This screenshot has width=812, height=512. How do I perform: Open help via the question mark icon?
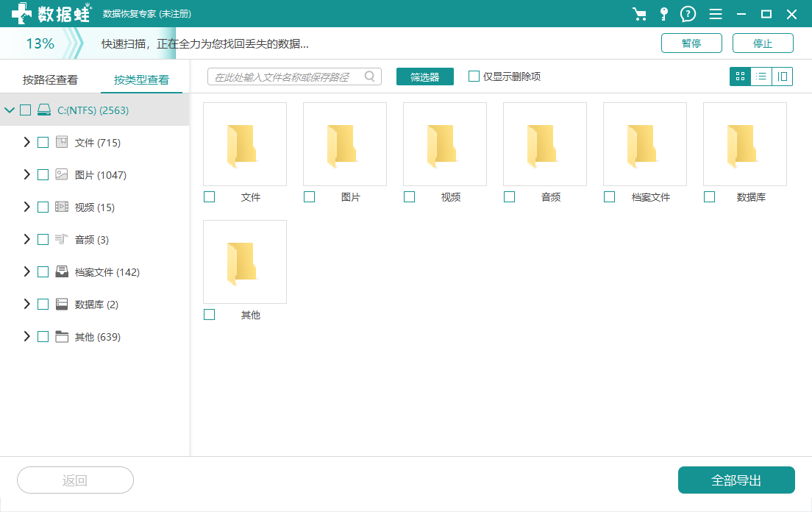click(x=687, y=13)
